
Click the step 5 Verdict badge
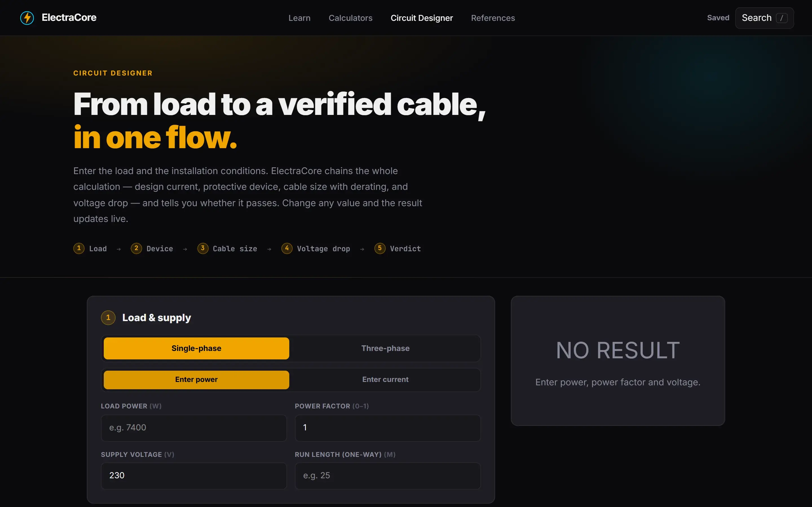pyautogui.click(x=380, y=248)
